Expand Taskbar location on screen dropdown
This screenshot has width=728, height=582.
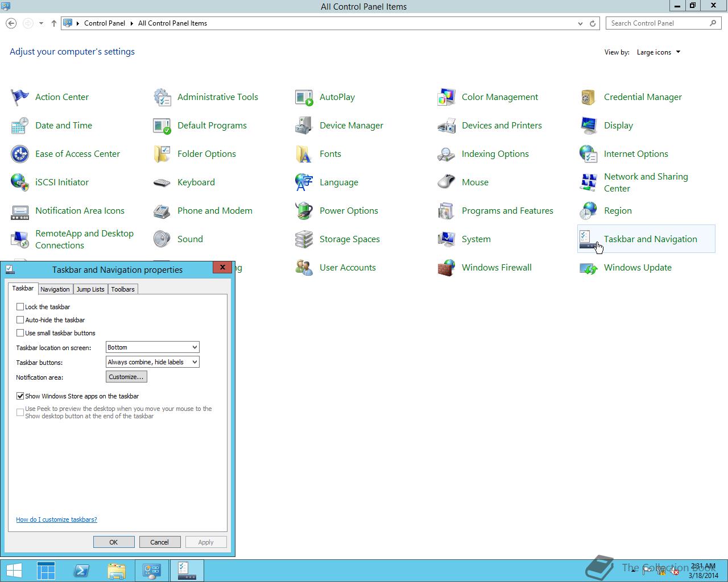152,347
